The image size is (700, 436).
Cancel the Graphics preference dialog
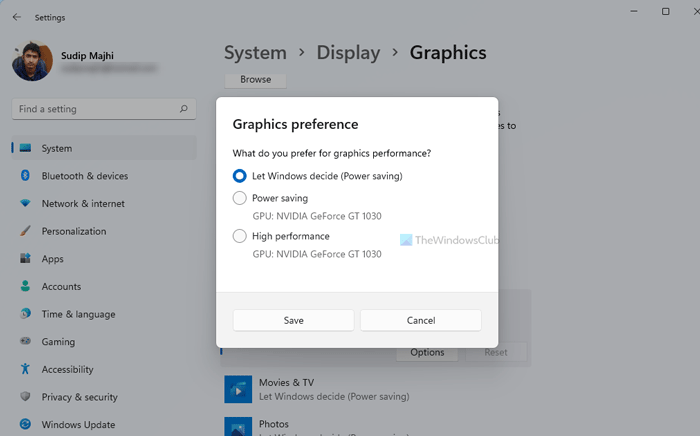tap(421, 320)
